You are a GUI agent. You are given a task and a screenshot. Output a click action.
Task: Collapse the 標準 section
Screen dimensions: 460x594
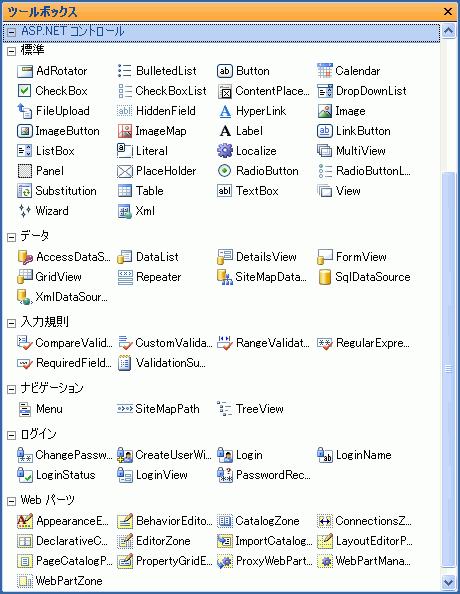pyautogui.click(x=11, y=51)
